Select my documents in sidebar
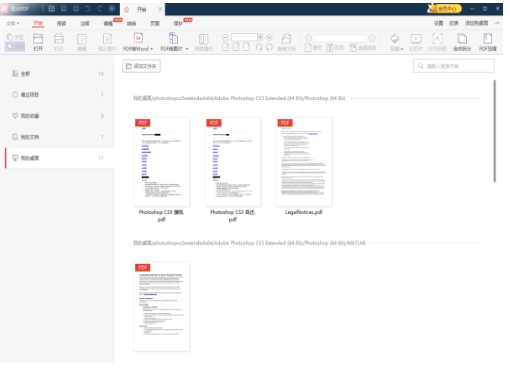The height and width of the screenshot is (375, 510). click(x=57, y=137)
